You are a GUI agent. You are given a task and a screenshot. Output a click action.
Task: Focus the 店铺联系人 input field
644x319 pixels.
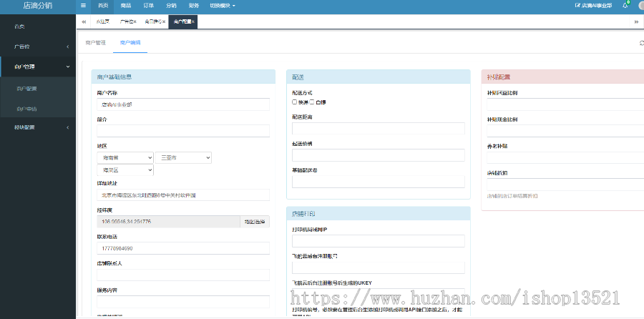[183, 275]
